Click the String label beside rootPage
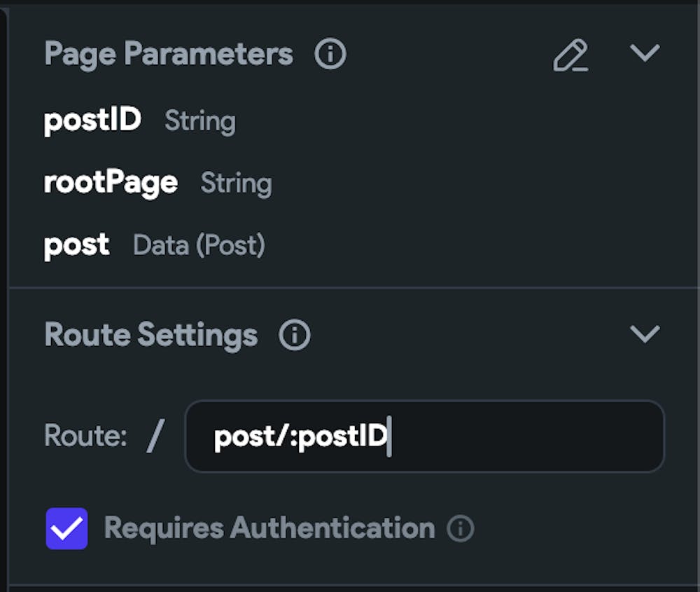 coord(236,184)
